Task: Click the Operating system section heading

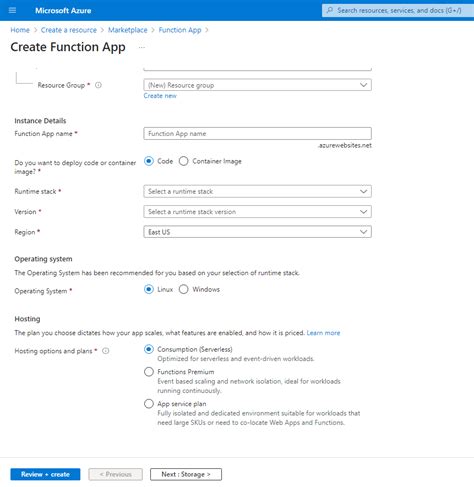Action: click(43, 259)
